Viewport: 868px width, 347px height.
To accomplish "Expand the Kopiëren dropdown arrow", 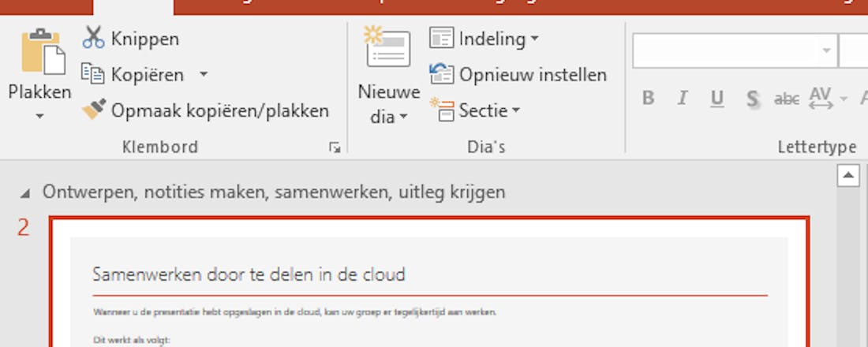I will coord(203,75).
